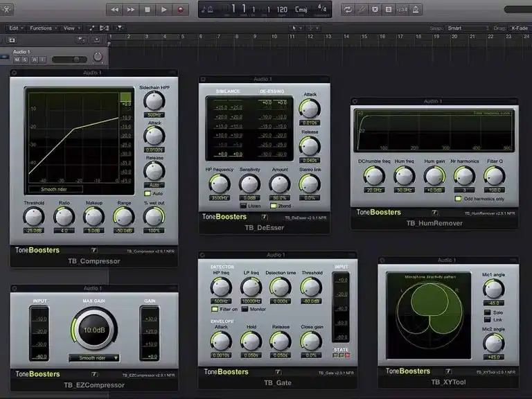Click the HP frequency knob in TB_DeEsser
532x399 pixels.
click(x=220, y=184)
